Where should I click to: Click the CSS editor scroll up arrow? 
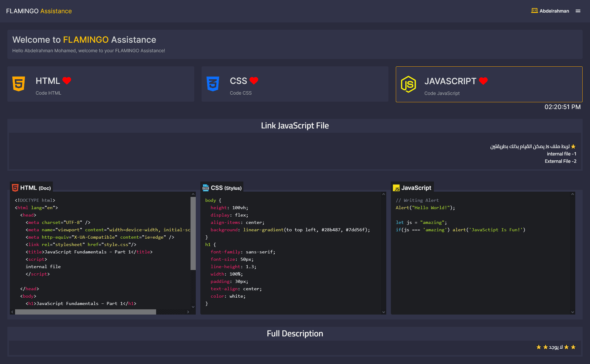(x=383, y=194)
